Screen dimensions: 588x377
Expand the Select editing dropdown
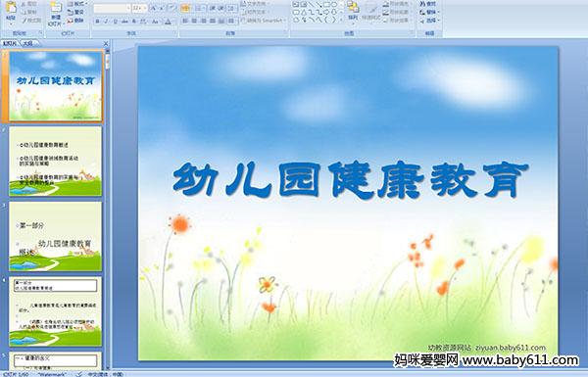pyautogui.click(x=430, y=21)
